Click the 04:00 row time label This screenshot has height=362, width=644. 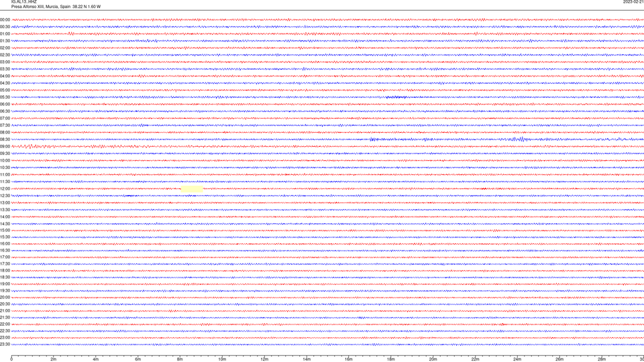click(x=5, y=76)
